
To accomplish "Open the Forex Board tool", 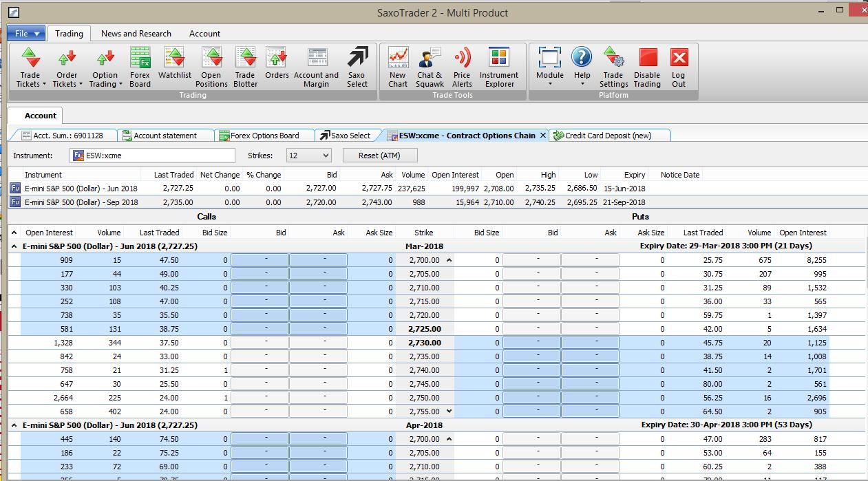I will pyautogui.click(x=140, y=67).
